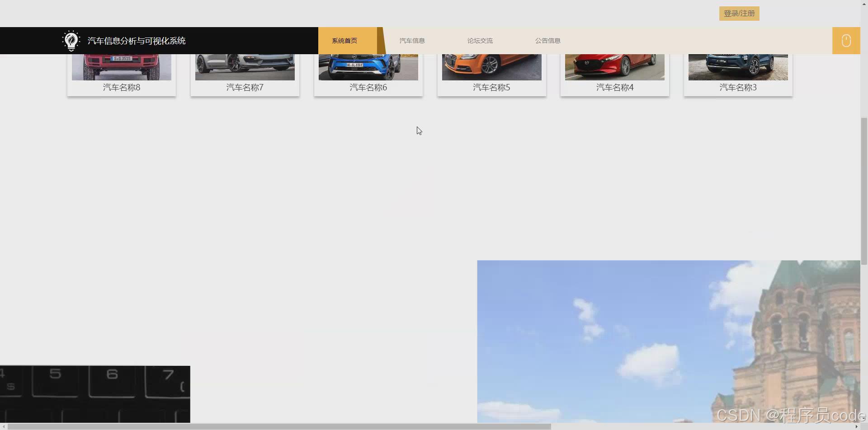
Task: Open the dark blue SUV image for 汽车名称3
Action: click(738, 67)
